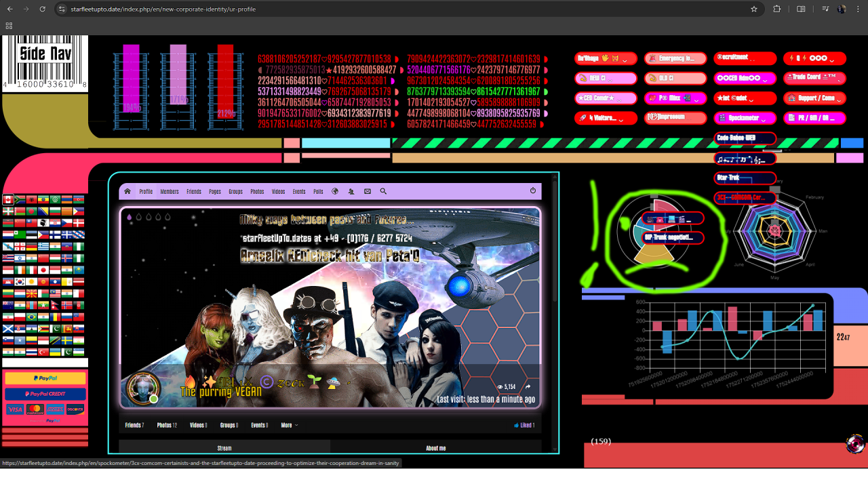Bookmark this page with the star icon
The image size is (868, 488).
(754, 9)
